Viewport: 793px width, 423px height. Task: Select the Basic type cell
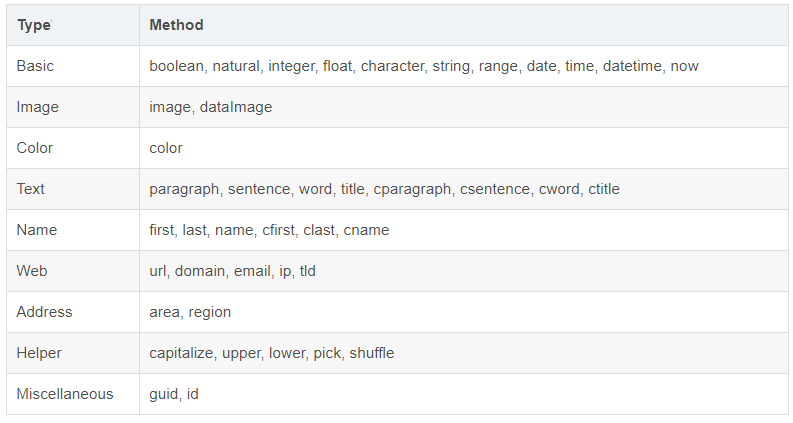[36, 66]
